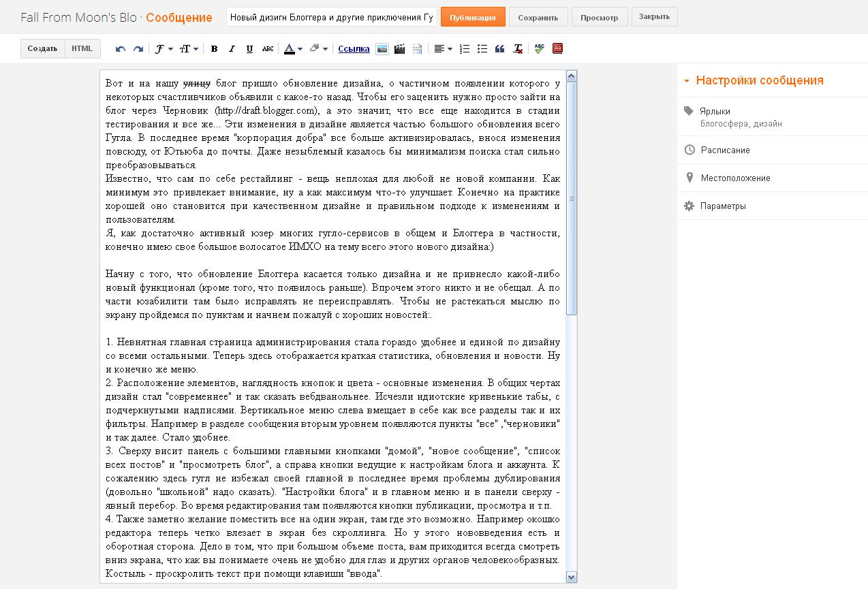Click the Закрыть close button
The width and height of the screenshot is (868, 589).
coord(655,17)
